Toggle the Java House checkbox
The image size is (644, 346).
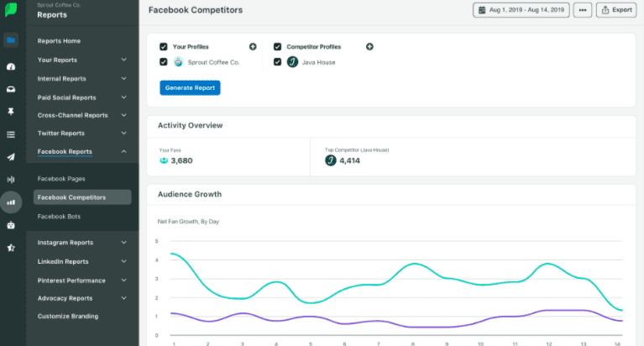click(x=278, y=62)
